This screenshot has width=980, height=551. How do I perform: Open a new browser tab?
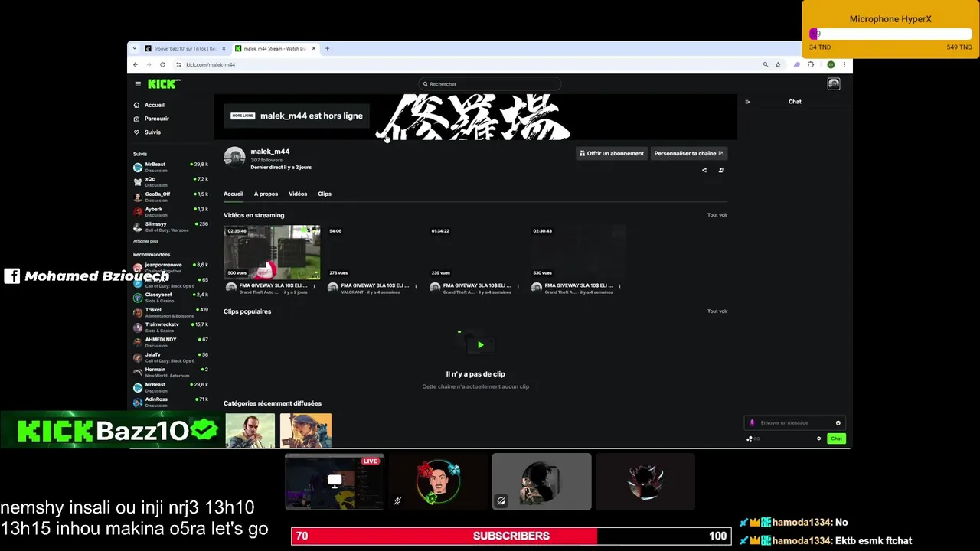[327, 48]
